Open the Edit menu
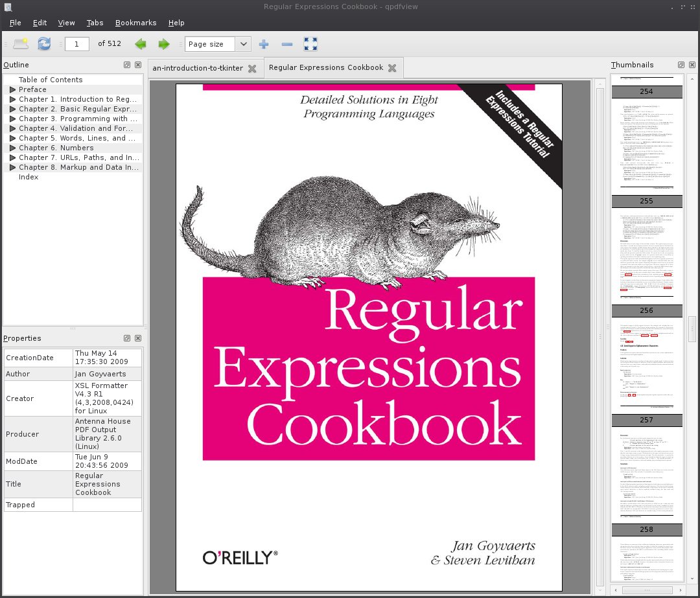The width and height of the screenshot is (700, 598). tap(40, 23)
